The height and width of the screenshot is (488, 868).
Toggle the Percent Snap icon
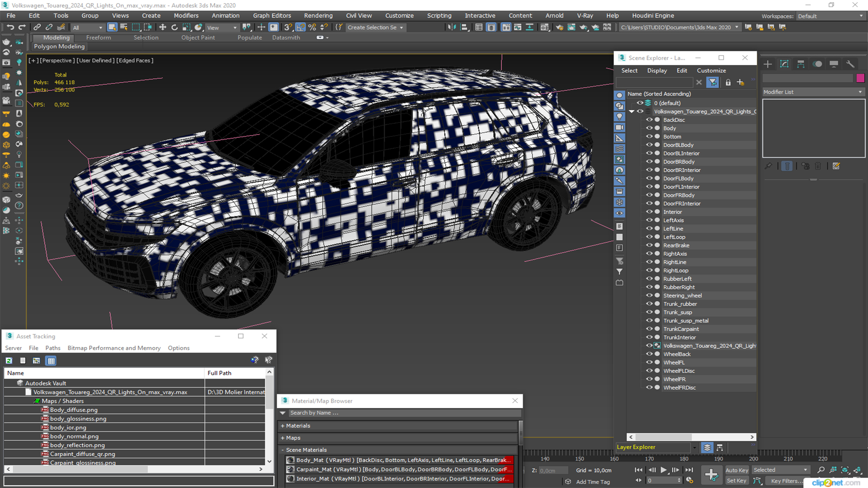click(x=312, y=28)
